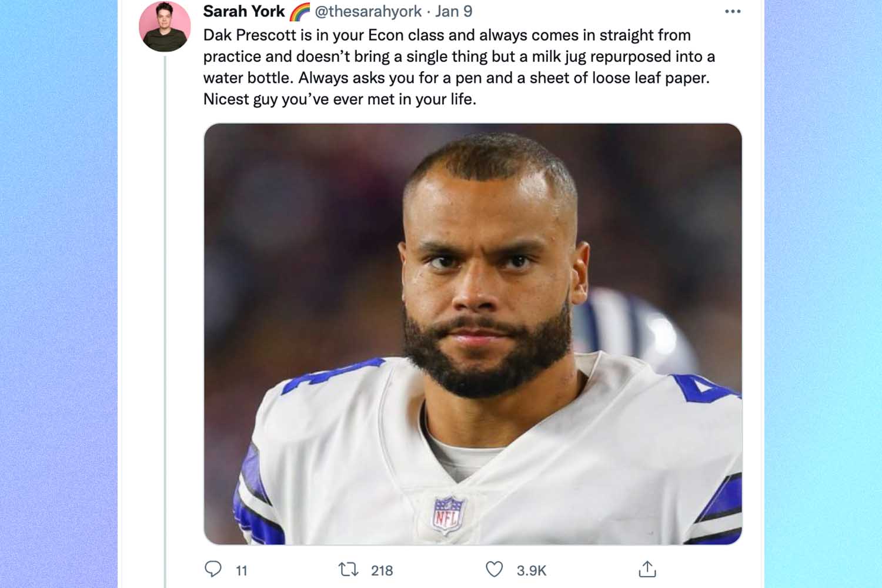Open the three-dot more options menu
882x588 pixels.
click(x=733, y=12)
